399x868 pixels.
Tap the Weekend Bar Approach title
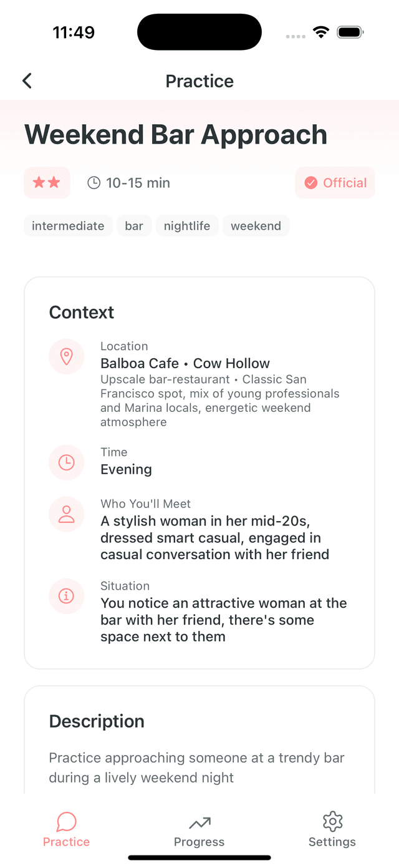[175, 135]
